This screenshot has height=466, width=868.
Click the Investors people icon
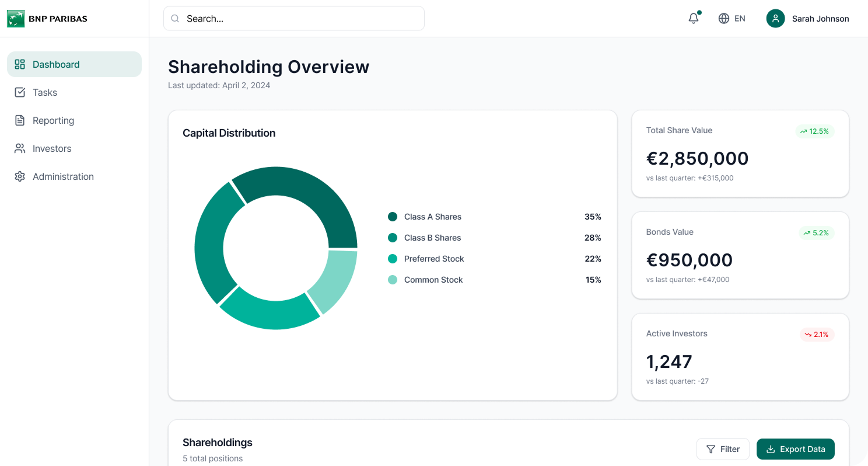tap(20, 148)
